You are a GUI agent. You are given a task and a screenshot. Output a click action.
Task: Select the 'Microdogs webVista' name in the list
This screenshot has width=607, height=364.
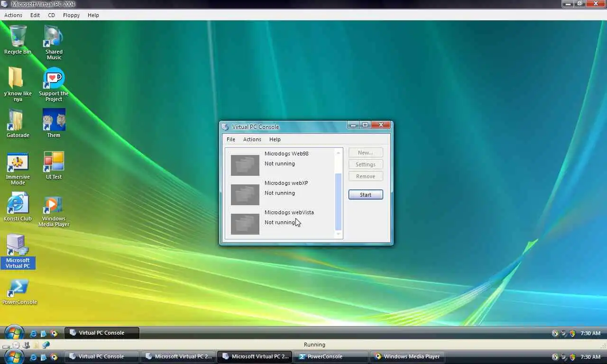coord(289,212)
